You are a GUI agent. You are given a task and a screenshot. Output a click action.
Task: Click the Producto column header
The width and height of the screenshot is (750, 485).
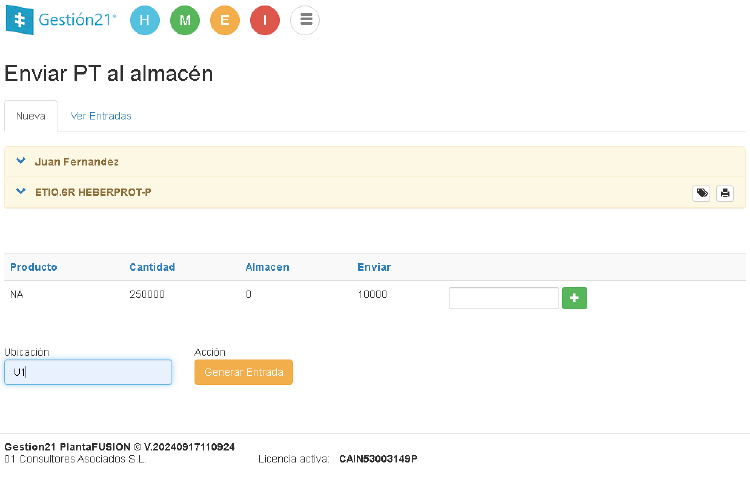coord(33,267)
